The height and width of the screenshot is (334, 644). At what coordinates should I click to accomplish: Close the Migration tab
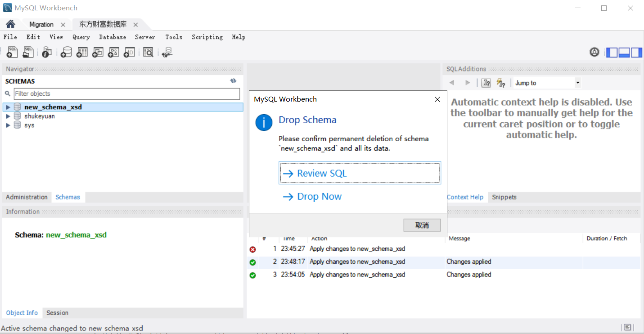coord(63,25)
